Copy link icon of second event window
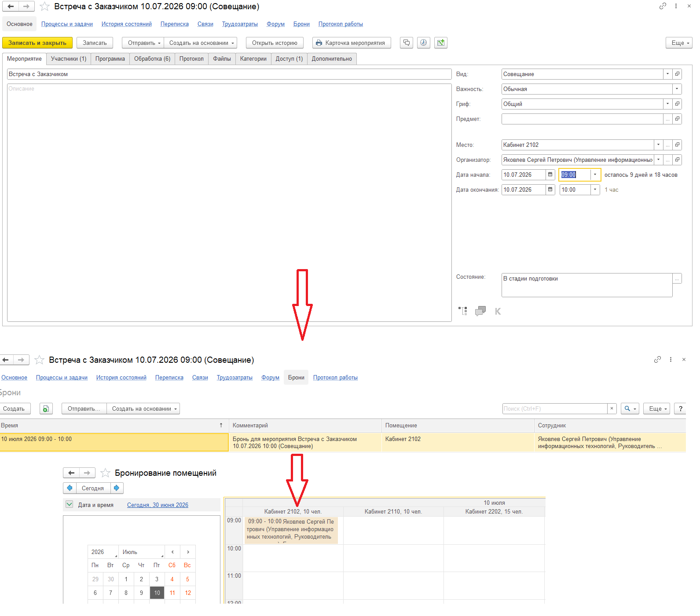Image resolution: width=700 pixels, height=616 pixels. 657,360
